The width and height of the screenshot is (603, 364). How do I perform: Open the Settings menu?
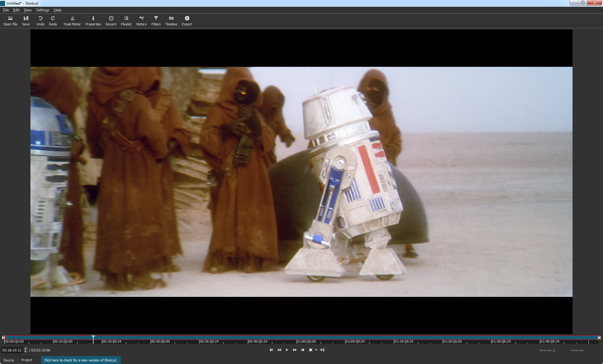[x=42, y=10]
